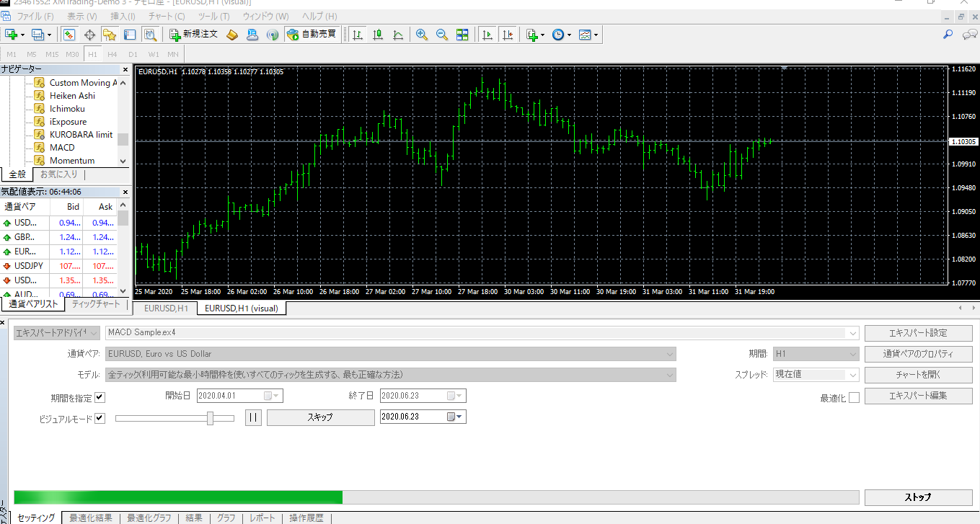Image resolution: width=980 pixels, height=524 pixels.
Task: Open the MACD Sample.ex4 expert dropdown
Action: 854,333
